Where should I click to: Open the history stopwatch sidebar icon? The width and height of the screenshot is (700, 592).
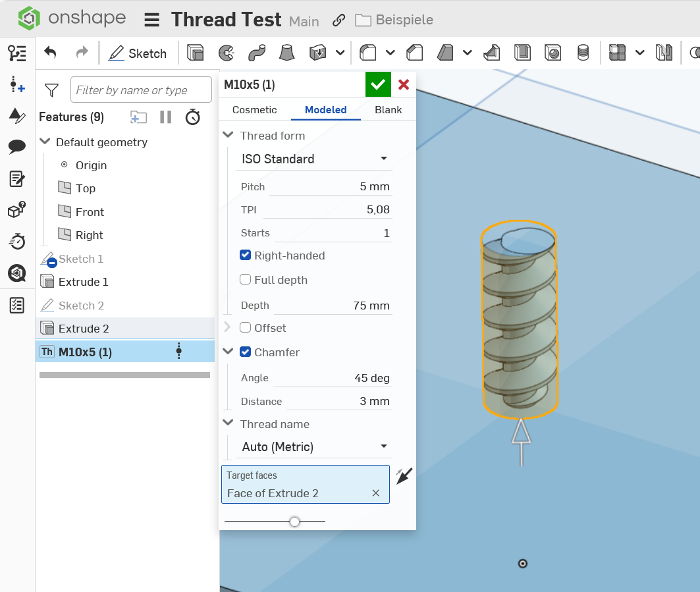click(17, 242)
